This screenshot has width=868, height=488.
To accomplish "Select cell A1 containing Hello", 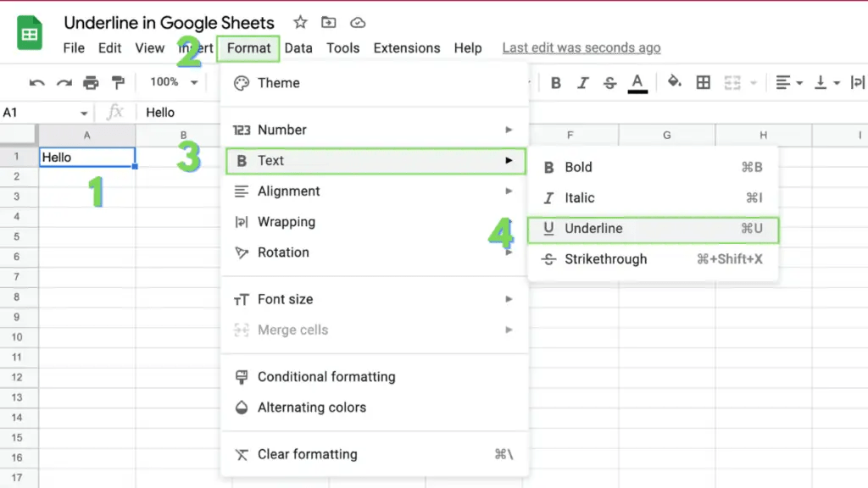I will pyautogui.click(x=85, y=157).
